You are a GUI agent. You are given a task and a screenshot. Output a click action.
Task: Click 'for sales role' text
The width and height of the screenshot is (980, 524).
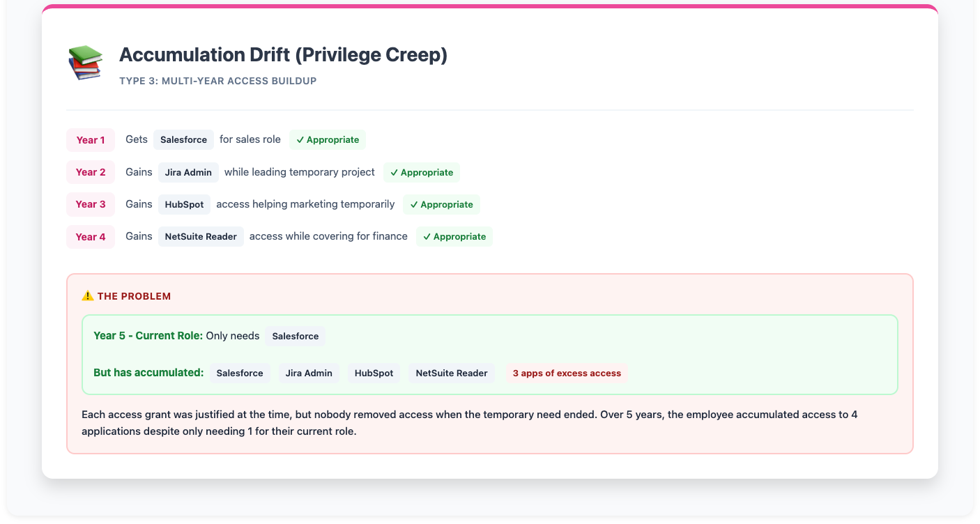pyautogui.click(x=250, y=139)
